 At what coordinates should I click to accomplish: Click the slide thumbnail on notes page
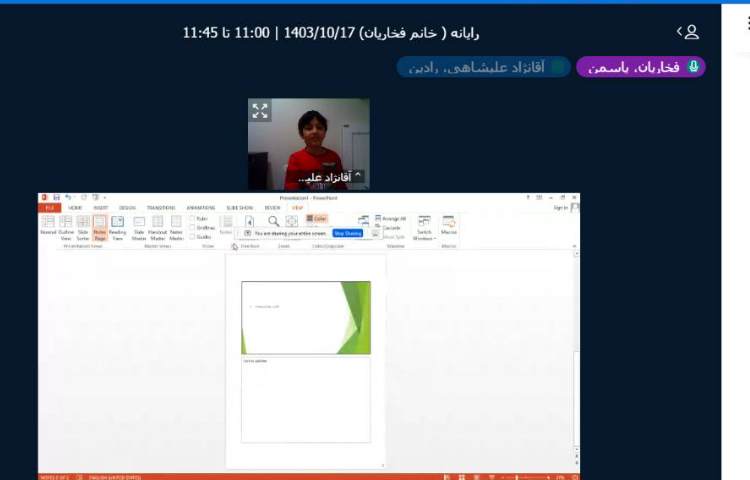(306, 317)
